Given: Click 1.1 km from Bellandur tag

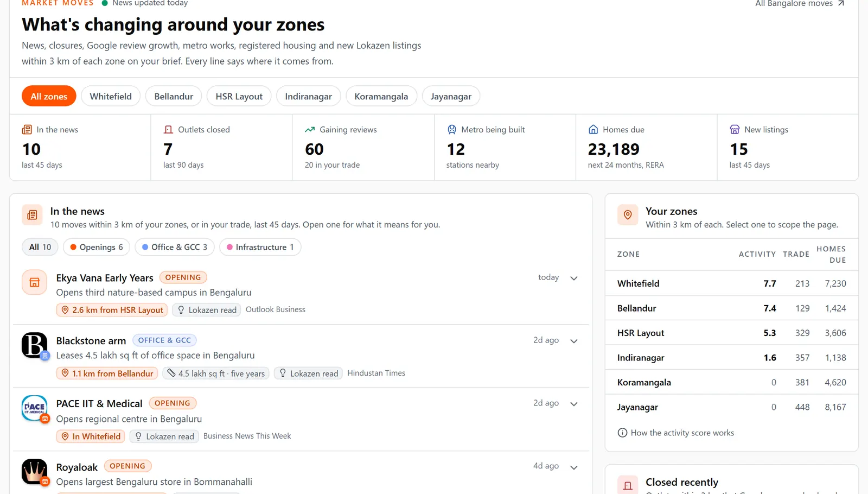Looking at the screenshot, I should click(107, 373).
